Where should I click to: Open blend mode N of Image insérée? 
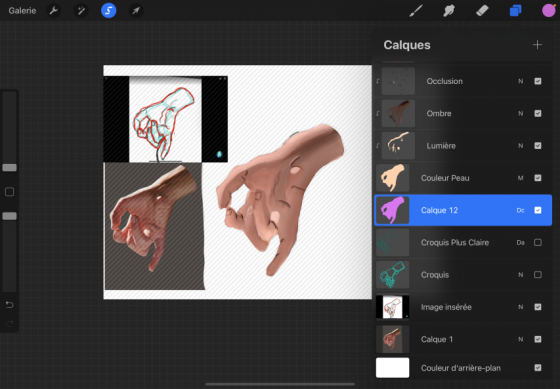click(521, 307)
